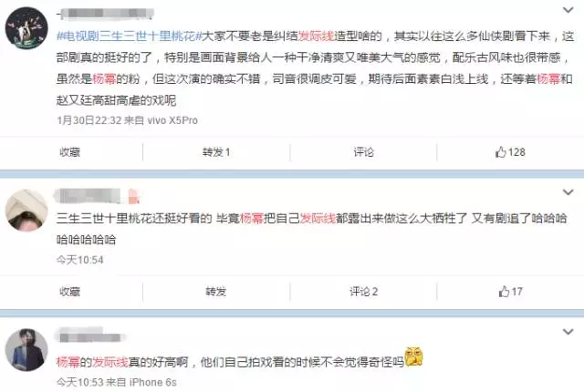Open 评论 on the first post
This screenshot has width=584, height=392.
pos(363,152)
